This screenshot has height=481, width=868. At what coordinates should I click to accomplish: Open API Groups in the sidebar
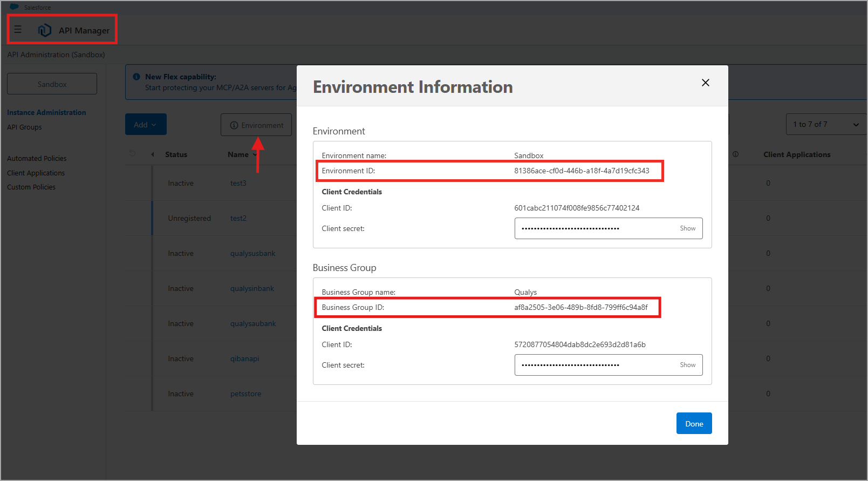pyautogui.click(x=24, y=127)
